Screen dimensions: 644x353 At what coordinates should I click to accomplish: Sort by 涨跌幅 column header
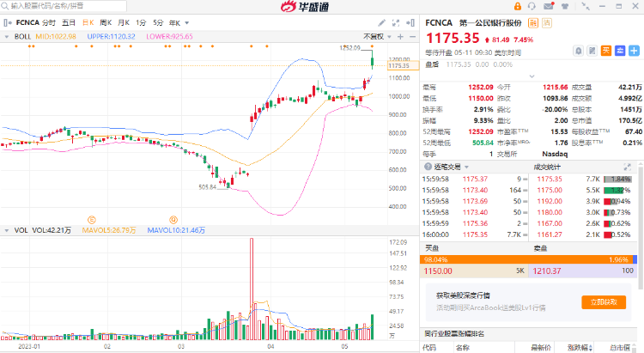580,348
